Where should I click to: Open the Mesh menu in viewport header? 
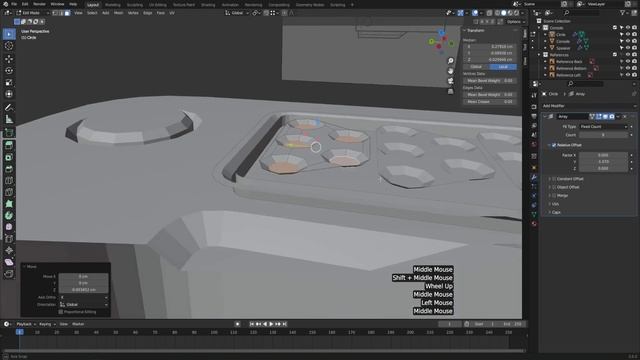118,13
